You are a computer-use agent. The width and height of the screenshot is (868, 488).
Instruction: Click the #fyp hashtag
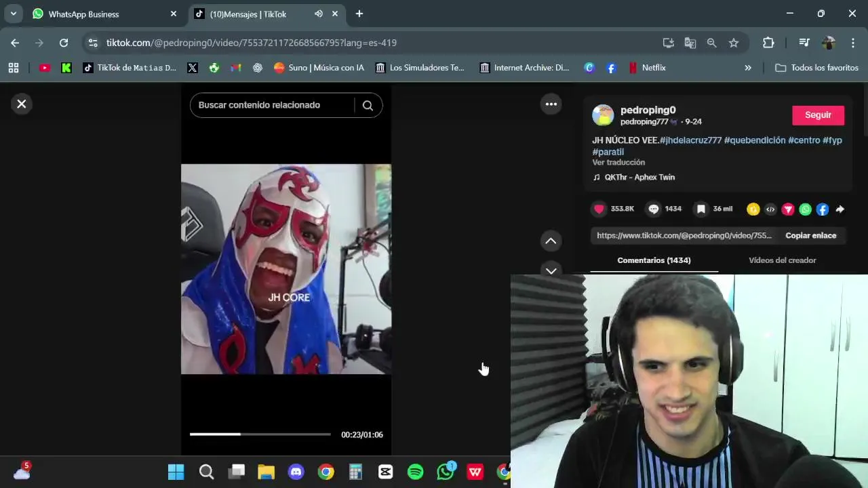(x=832, y=140)
